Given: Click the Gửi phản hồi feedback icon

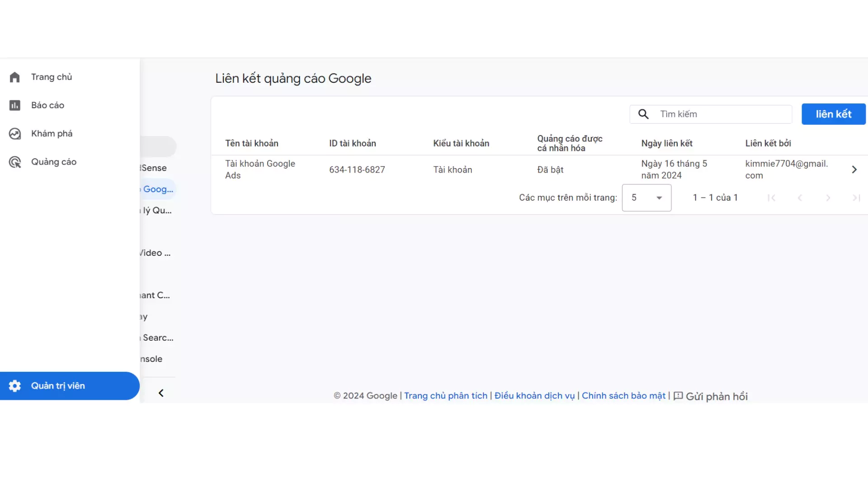Looking at the screenshot, I should pyautogui.click(x=678, y=396).
